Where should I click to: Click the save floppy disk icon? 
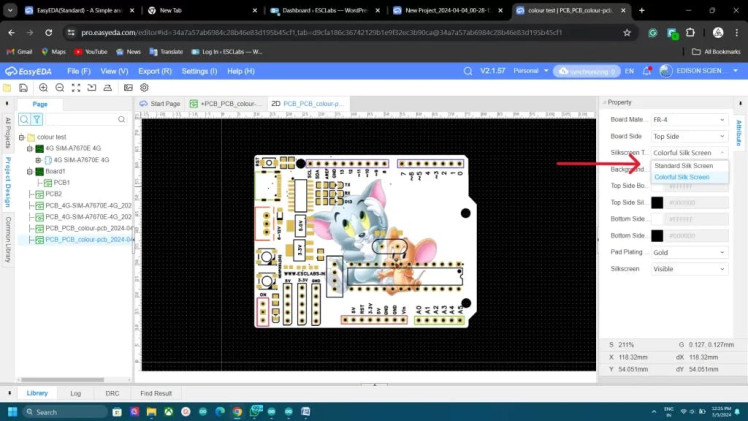click(x=24, y=88)
